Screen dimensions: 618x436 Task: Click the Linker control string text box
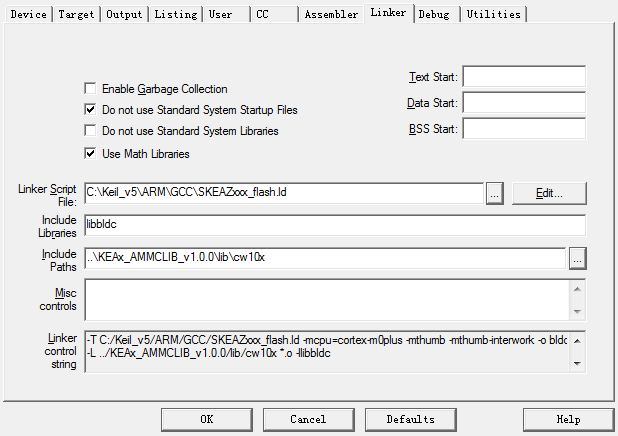pos(327,352)
